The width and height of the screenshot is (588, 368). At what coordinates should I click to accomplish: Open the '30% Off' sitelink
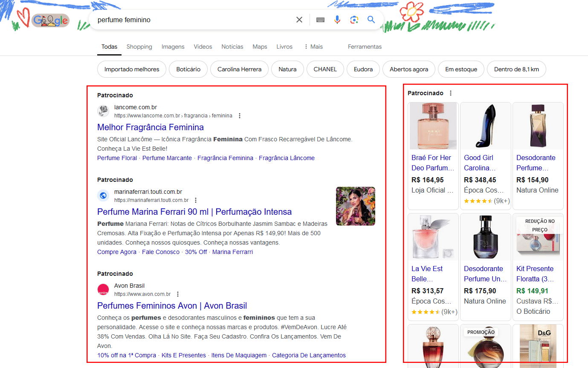pos(196,252)
